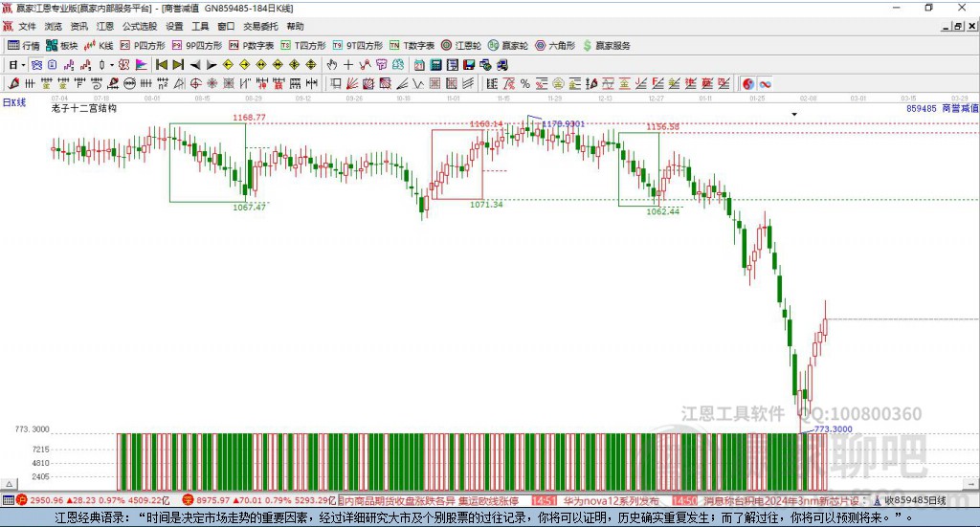This screenshot has width=980, height=527.
Task: Open the 文件 menu
Action: pos(27,26)
